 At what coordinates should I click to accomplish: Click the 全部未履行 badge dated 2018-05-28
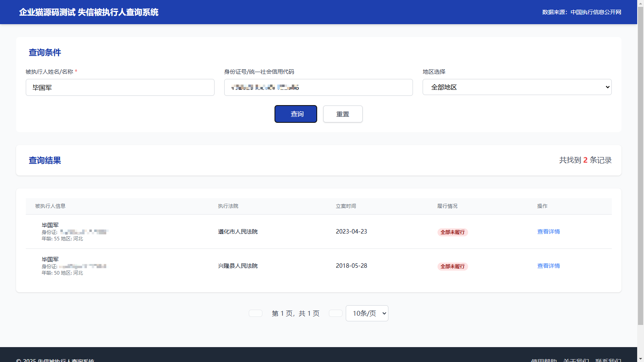point(452,266)
